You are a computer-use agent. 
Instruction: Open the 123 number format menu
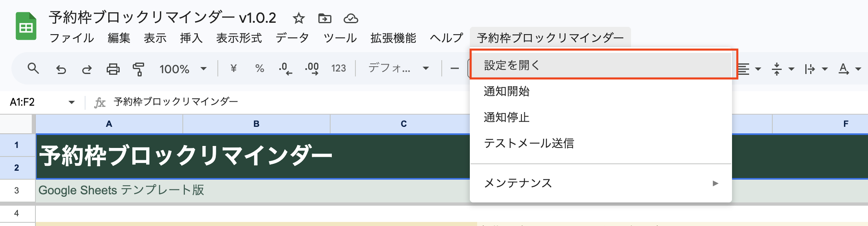(338, 68)
